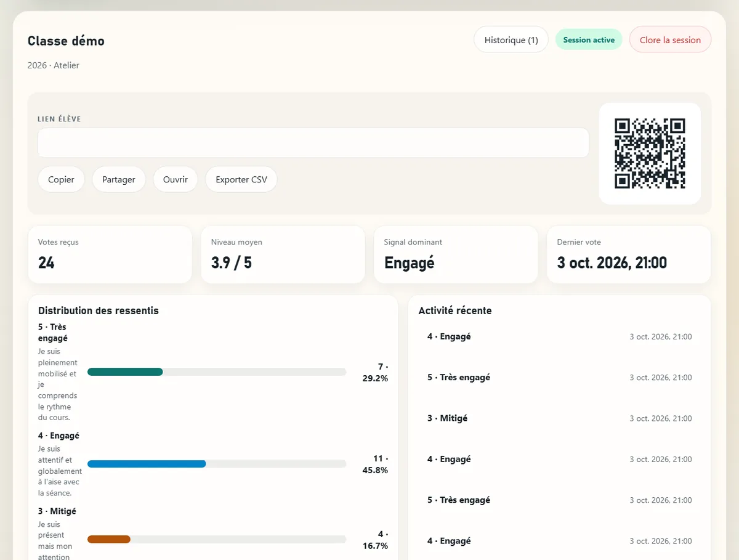Export results with Exporter CSV

coord(241,179)
